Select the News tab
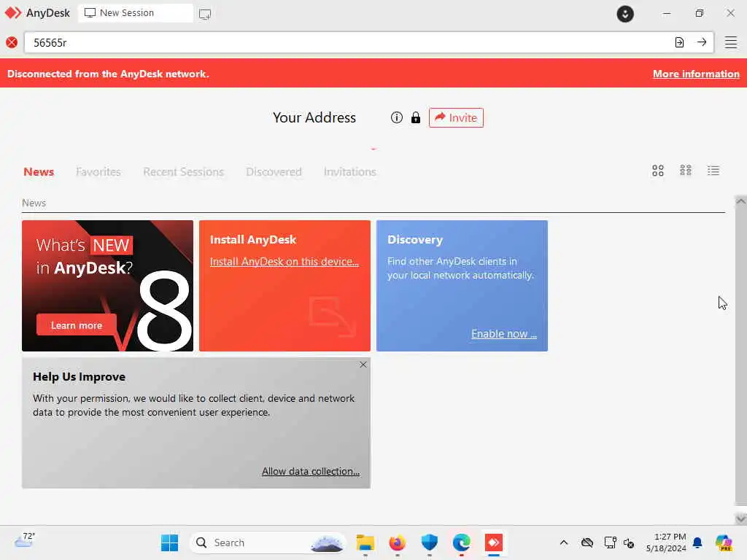Viewport: 747px width, 560px height. [x=39, y=172]
